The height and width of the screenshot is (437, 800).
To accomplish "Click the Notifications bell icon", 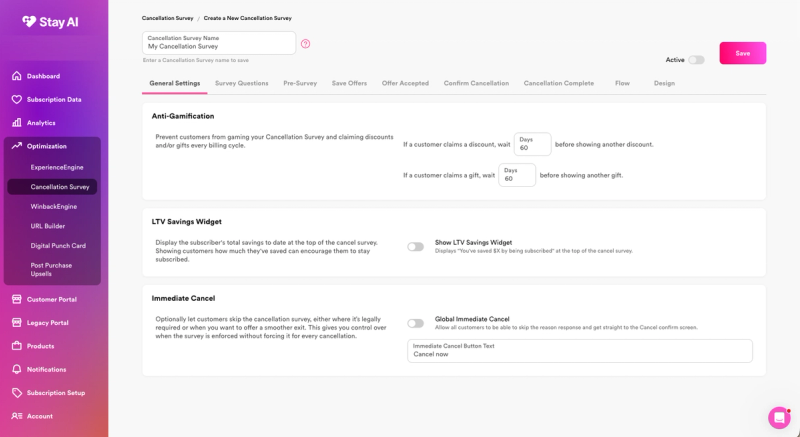I will (17, 369).
